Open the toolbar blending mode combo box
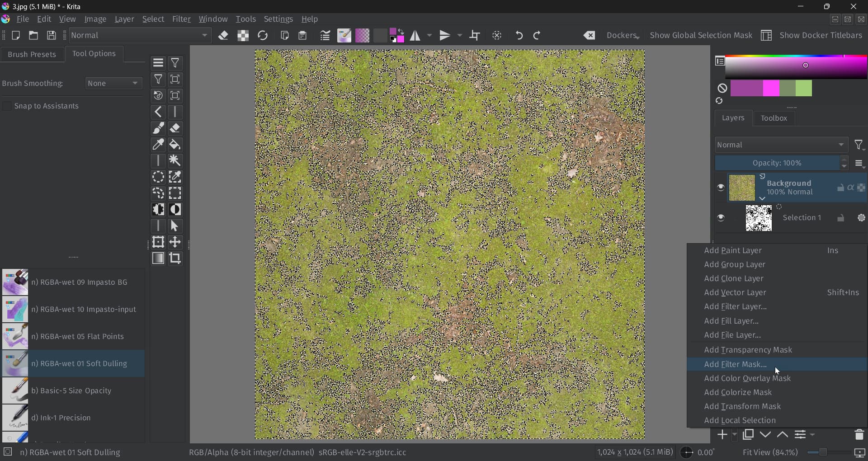Viewport: 868px width, 461px height. click(x=140, y=36)
